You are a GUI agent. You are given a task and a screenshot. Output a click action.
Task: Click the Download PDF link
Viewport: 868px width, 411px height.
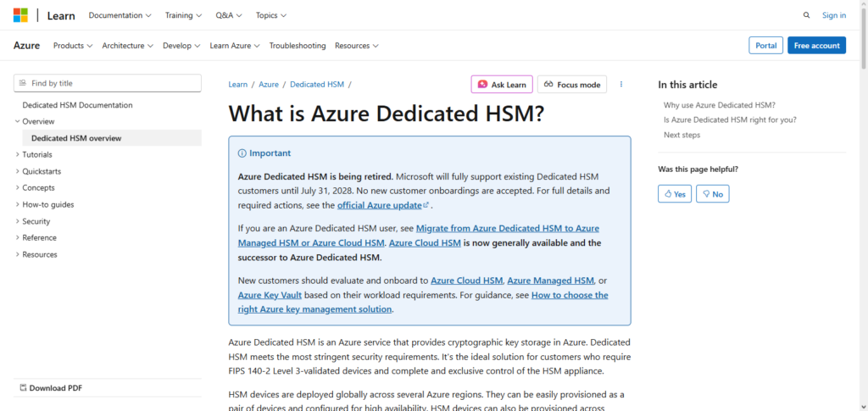click(x=50, y=388)
